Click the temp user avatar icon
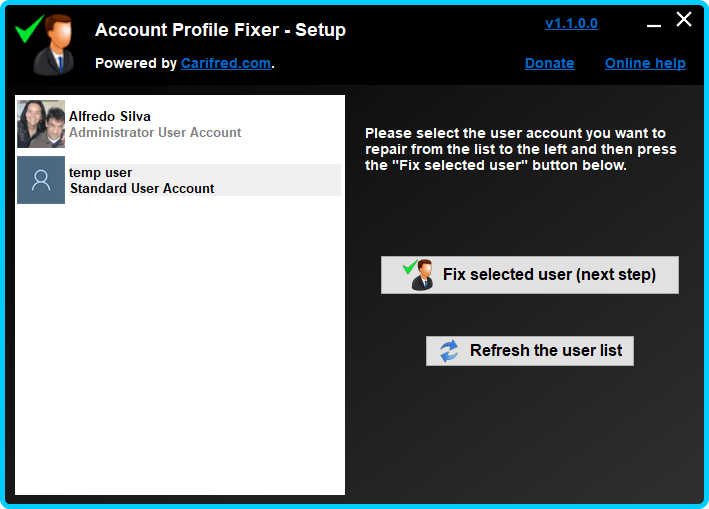Image resolution: width=709 pixels, height=509 pixels. (41, 180)
